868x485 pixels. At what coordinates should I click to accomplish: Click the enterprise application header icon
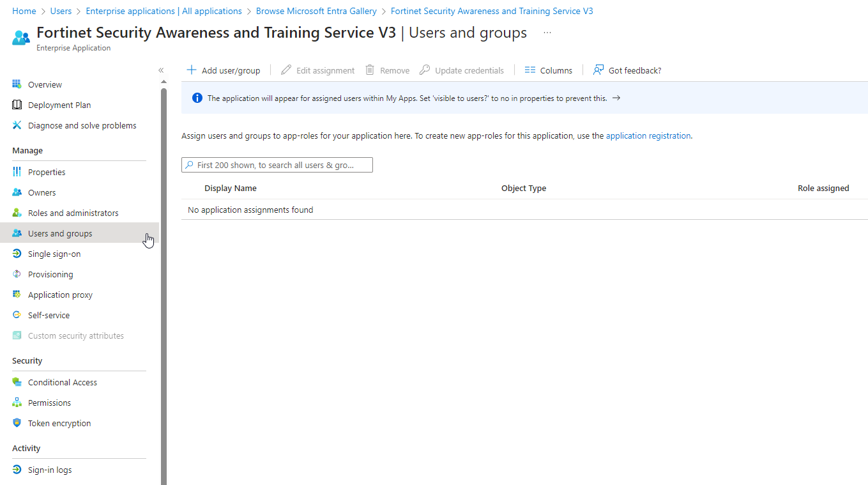[21, 38]
